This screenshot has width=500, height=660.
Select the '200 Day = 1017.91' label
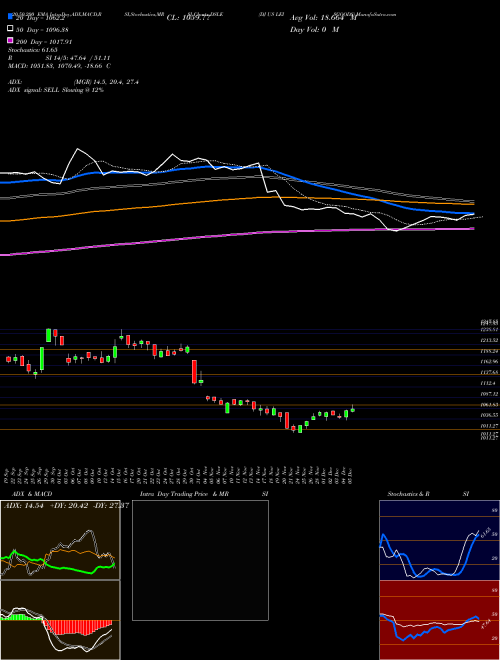point(44,42)
